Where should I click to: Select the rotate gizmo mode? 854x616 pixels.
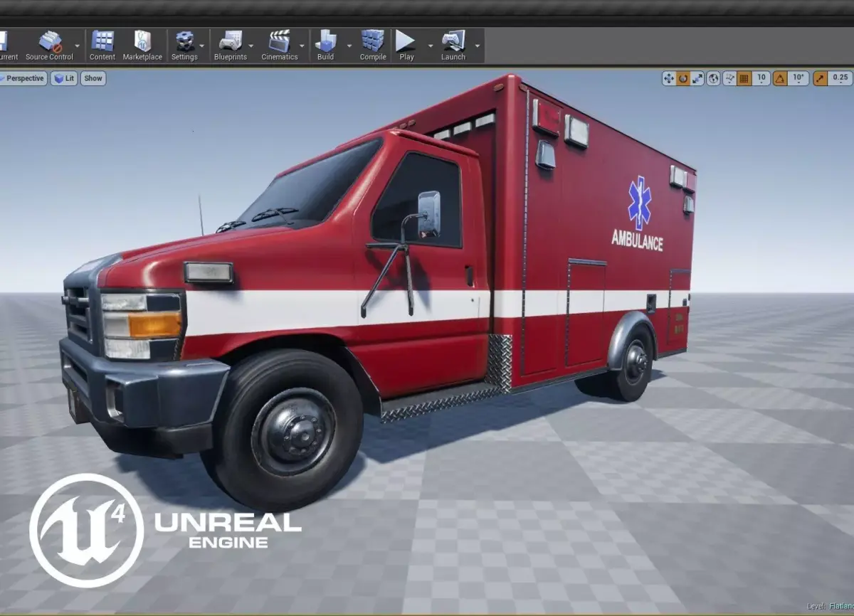pyautogui.click(x=683, y=78)
